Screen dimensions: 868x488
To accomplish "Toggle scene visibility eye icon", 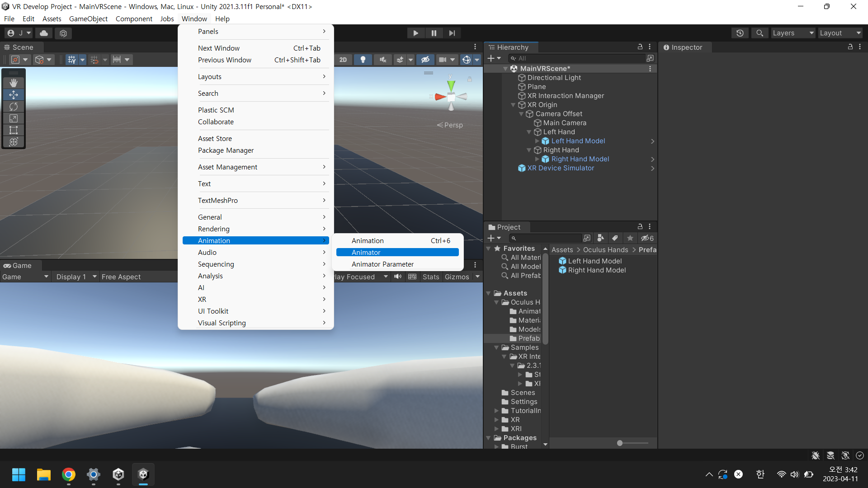I will point(425,60).
